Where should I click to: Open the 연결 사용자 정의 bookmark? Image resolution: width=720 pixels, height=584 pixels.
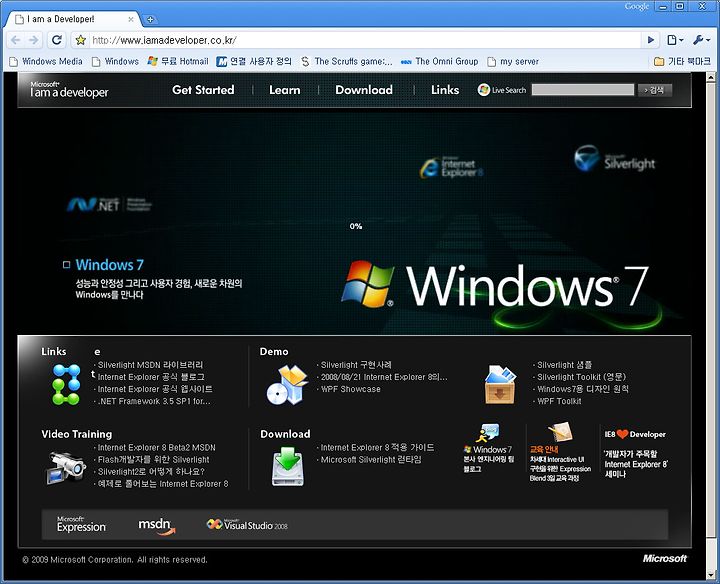(x=254, y=62)
